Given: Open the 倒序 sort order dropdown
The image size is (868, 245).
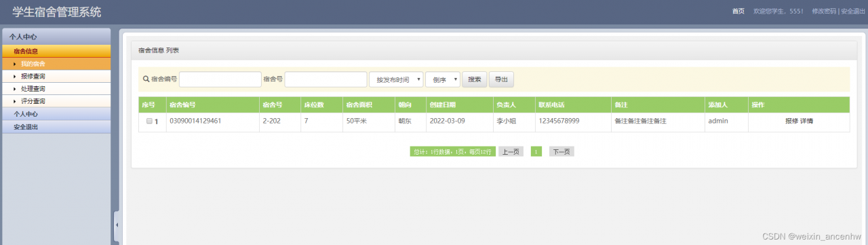Looking at the screenshot, I should [x=443, y=79].
